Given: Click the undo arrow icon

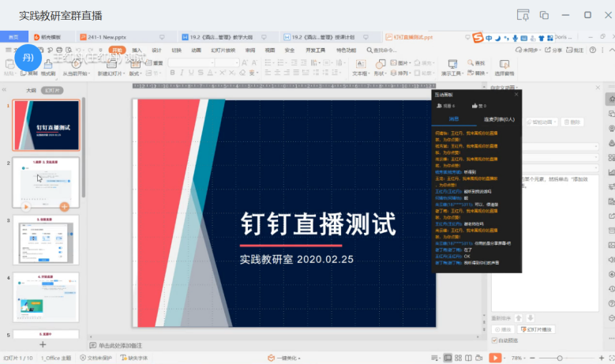Looking at the screenshot, I should point(78,51).
